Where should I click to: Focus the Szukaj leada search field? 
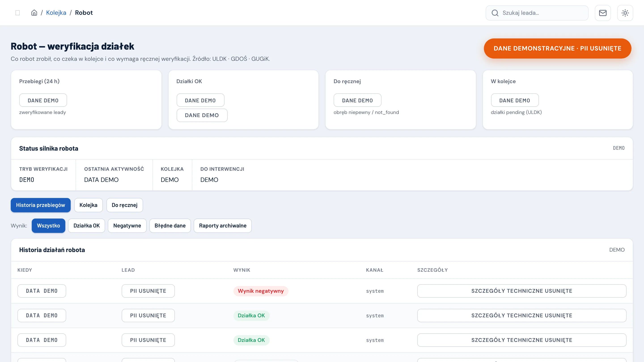click(537, 13)
